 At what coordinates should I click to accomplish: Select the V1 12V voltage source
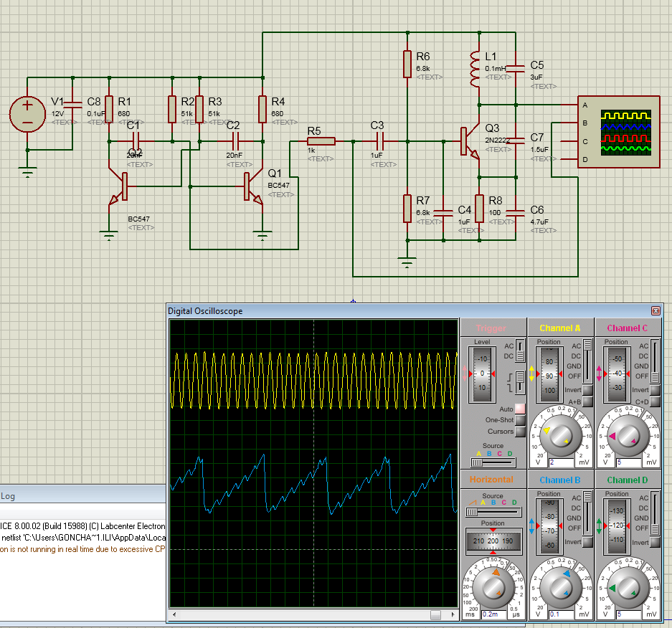click(27, 115)
